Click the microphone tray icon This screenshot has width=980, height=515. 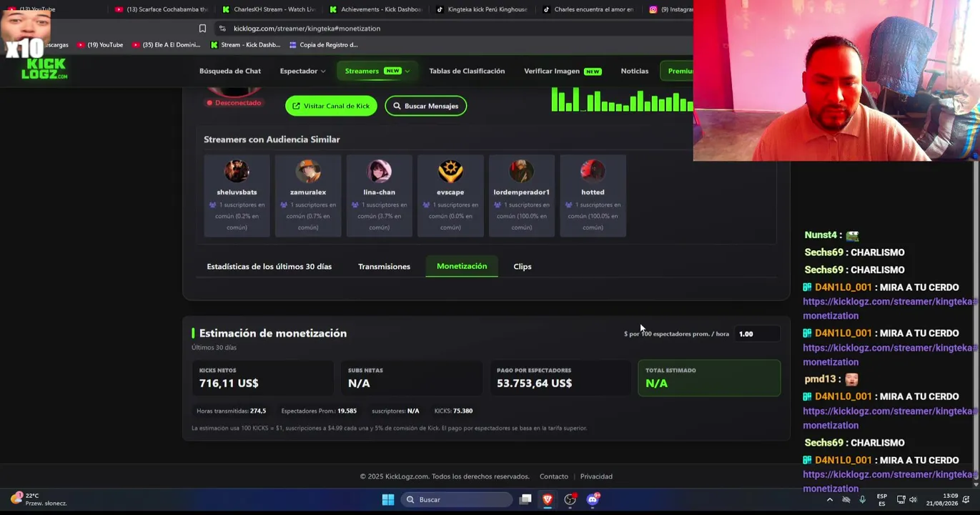pyautogui.click(x=863, y=499)
